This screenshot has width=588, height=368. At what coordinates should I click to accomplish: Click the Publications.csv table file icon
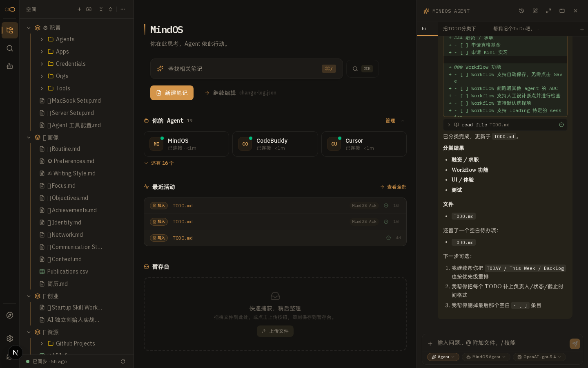(x=42, y=272)
